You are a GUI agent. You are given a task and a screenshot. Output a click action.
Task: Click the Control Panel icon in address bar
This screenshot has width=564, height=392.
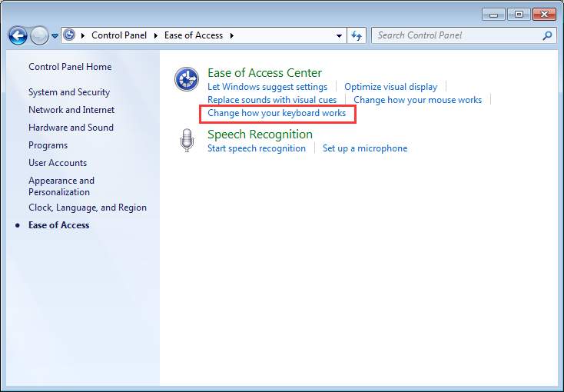point(69,35)
